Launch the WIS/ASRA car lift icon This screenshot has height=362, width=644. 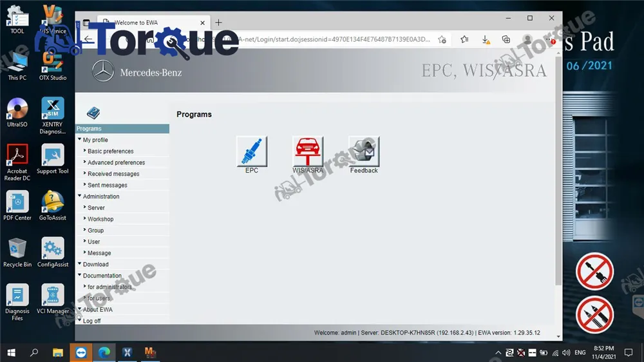coord(308,151)
